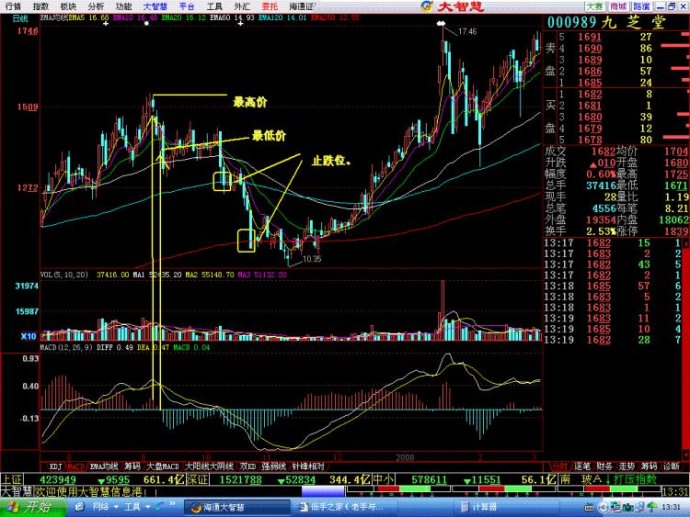Click the 商城 button at top right
This screenshot has width=690, height=517.
point(618,7)
